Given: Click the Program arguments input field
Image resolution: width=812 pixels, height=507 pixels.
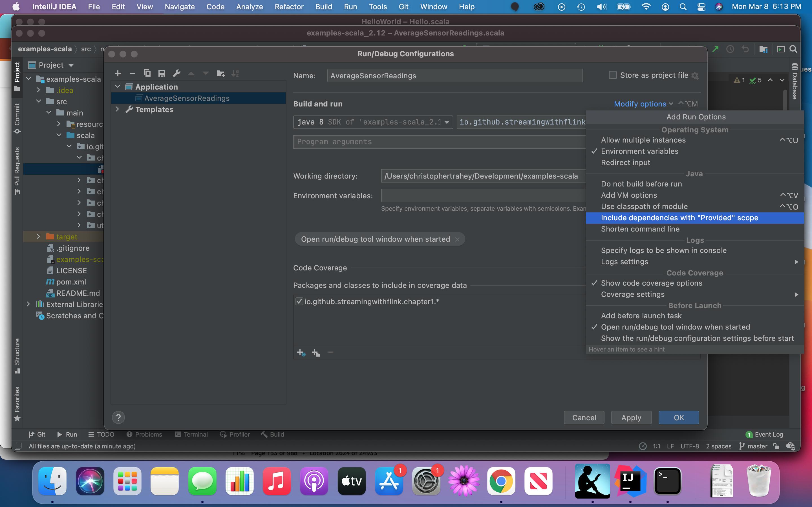Looking at the screenshot, I should (436, 142).
